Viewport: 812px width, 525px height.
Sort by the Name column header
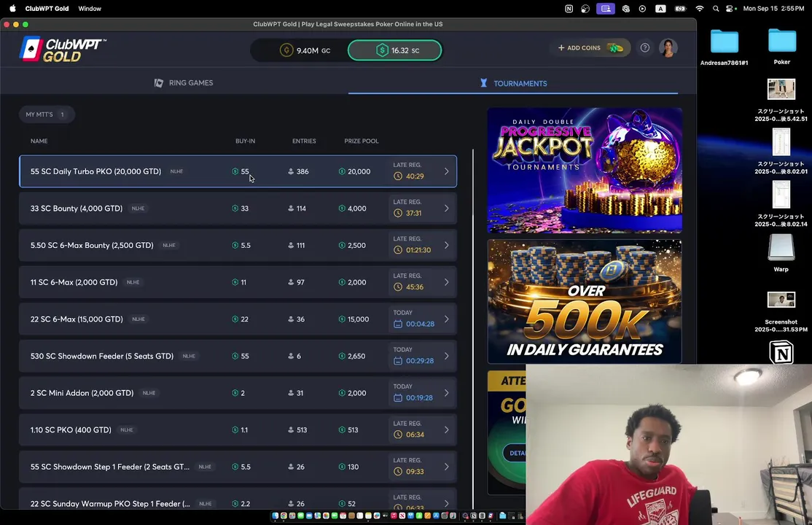[x=39, y=141]
